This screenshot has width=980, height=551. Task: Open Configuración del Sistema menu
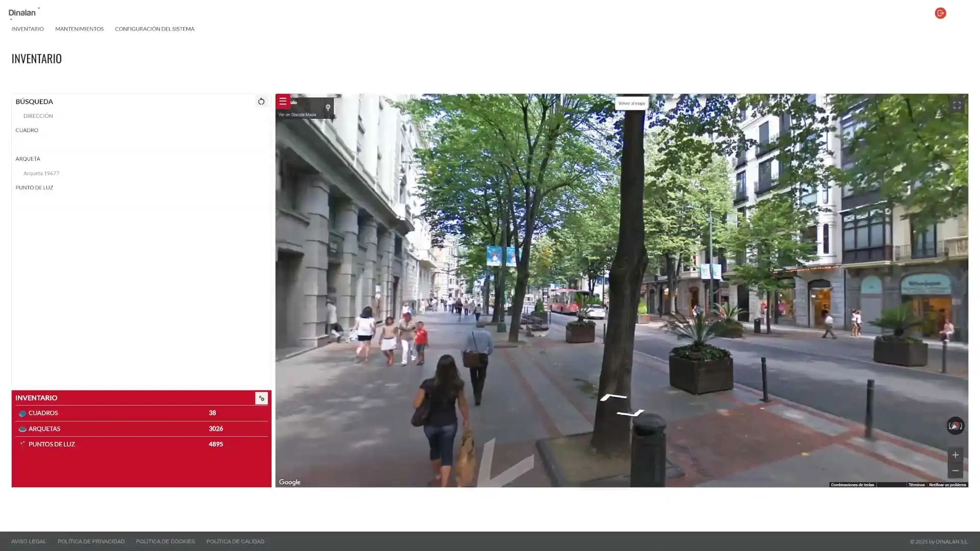click(x=154, y=29)
